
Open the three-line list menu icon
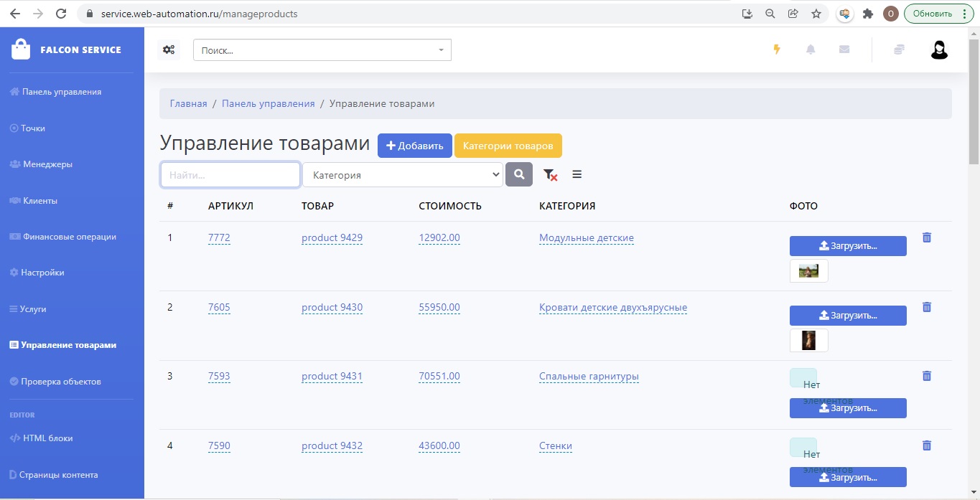tap(577, 174)
